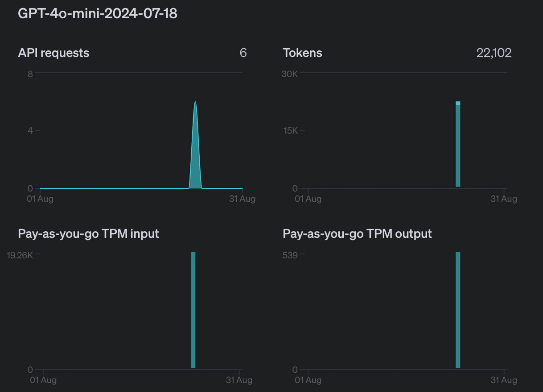Click the Tokens total value 22,102
Viewport: 543px width, 392px height.
click(x=494, y=53)
